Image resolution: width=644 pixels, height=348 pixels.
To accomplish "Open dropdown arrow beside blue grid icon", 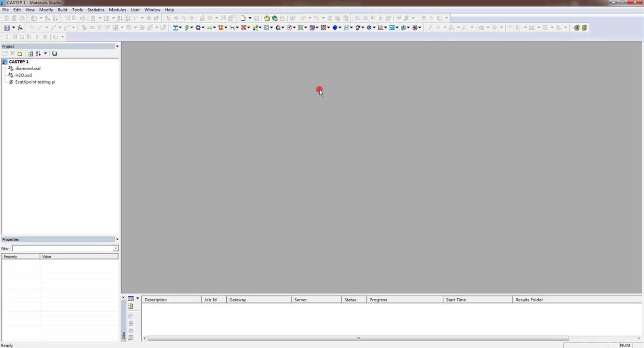I will click(13, 28).
